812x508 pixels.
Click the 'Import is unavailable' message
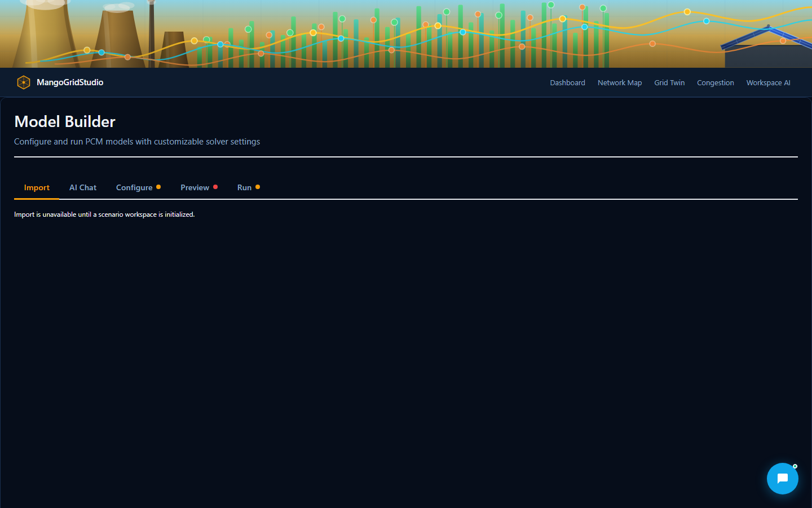[104, 214]
